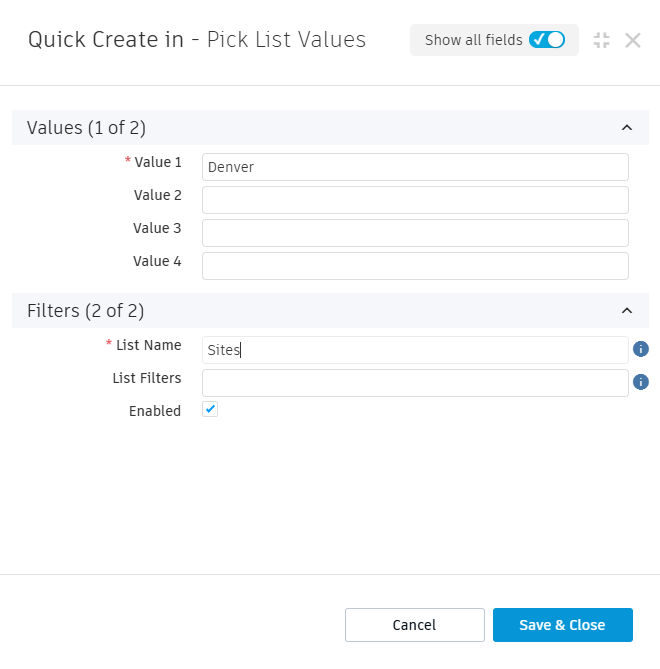This screenshot has height=669, width=660.
Task: Collapse the Values section chevron
Action: [x=627, y=127]
